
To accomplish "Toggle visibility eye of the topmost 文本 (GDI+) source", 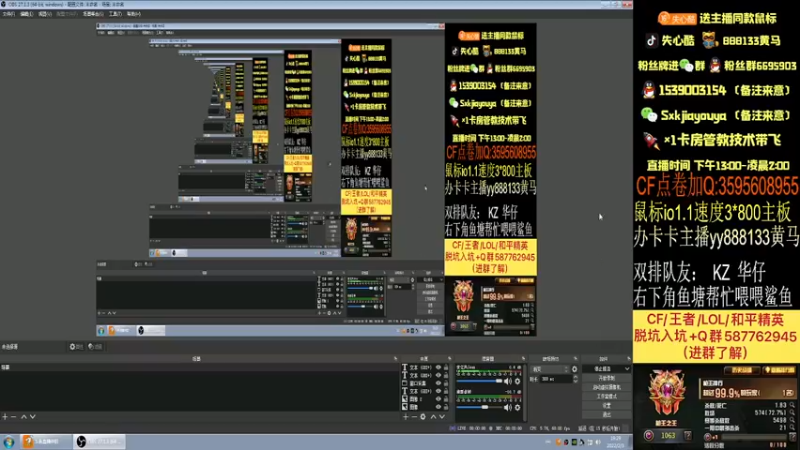I will point(438,367).
